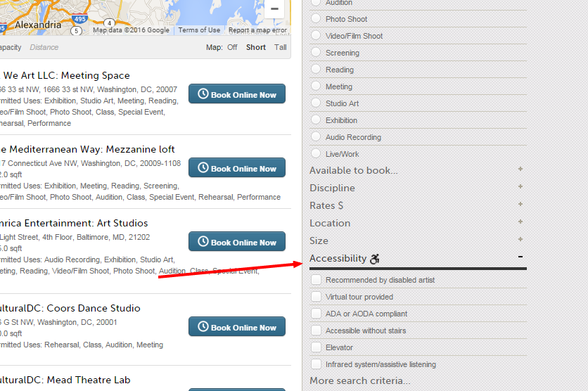
Task: Open CulturalDC: Coors Dance Studio listing
Action: coord(70,308)
